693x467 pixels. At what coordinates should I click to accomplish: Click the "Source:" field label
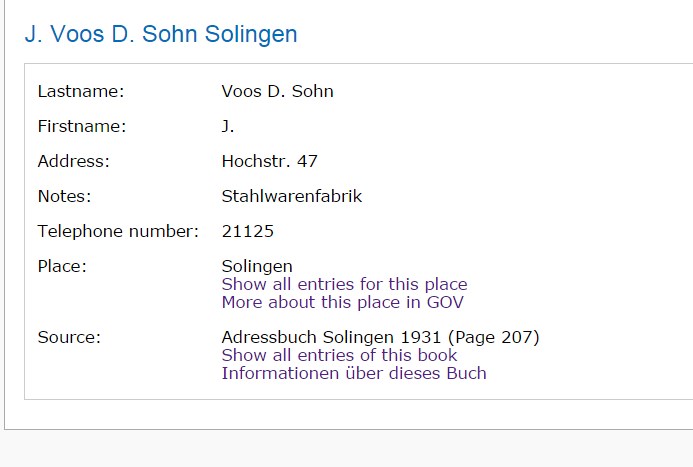[x=69, y=337]
